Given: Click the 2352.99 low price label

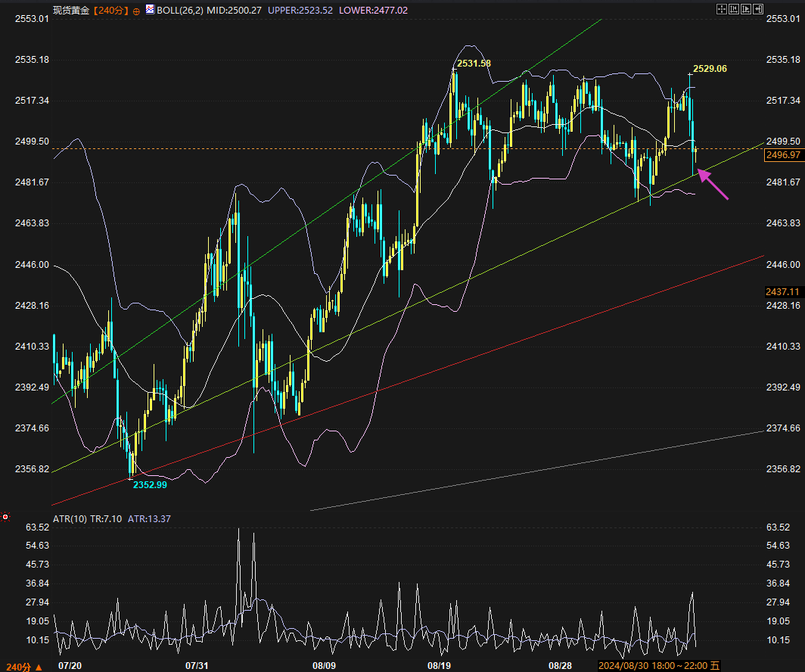Looking at the screenshot, I should pyautogui.click(x=150, y=484).
